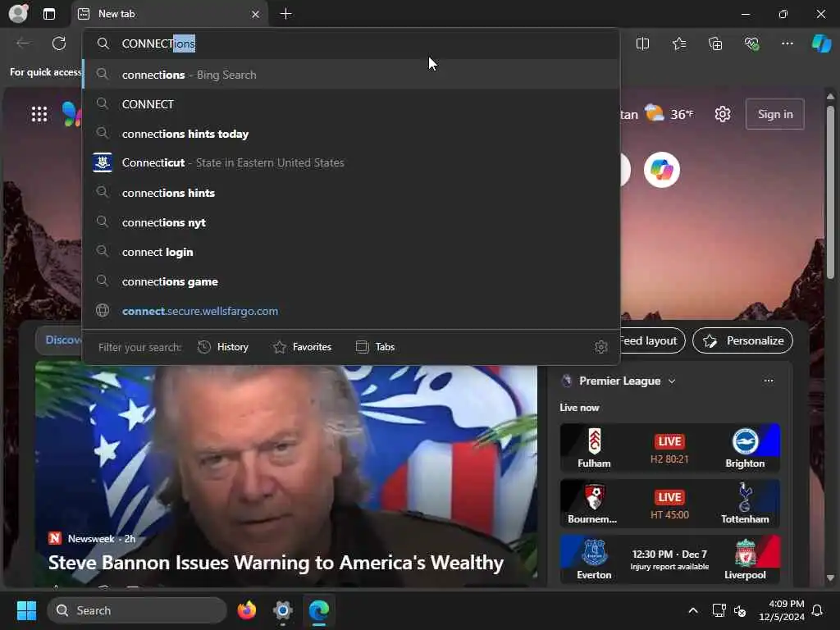
Task: Open the Steve Bannon Newsweek article
Action: (x=276, y=563)
